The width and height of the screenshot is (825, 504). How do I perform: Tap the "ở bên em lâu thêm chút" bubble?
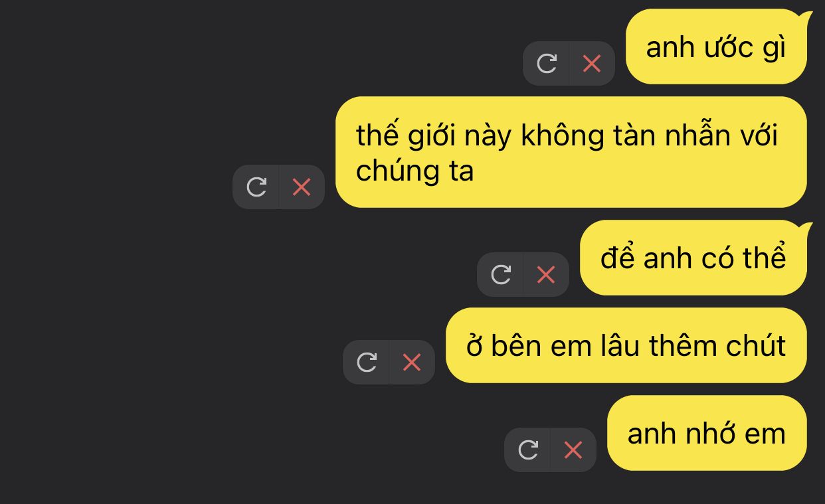pos(626,345)
